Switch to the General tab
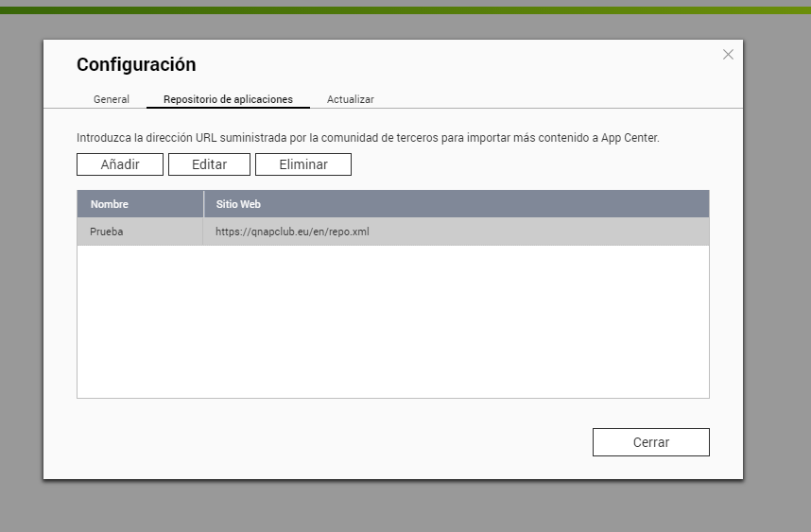 pyautogui.click(x=112, y=99)
